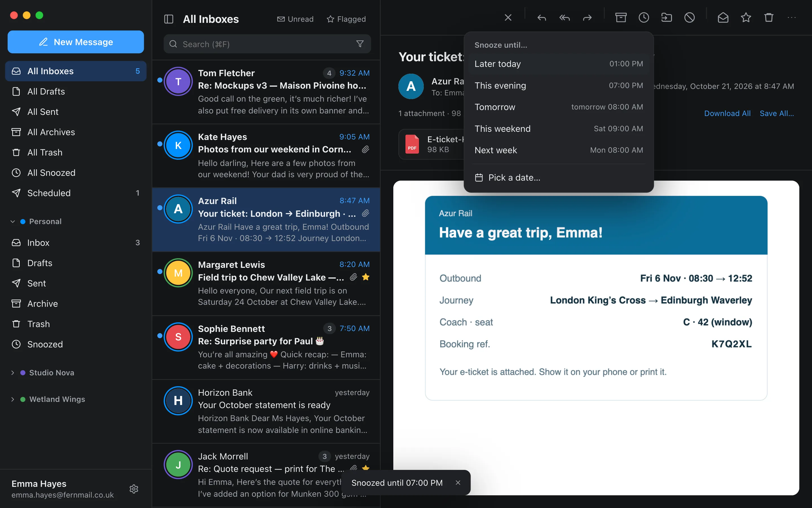Mark message as spam icon

click(690, 17)
